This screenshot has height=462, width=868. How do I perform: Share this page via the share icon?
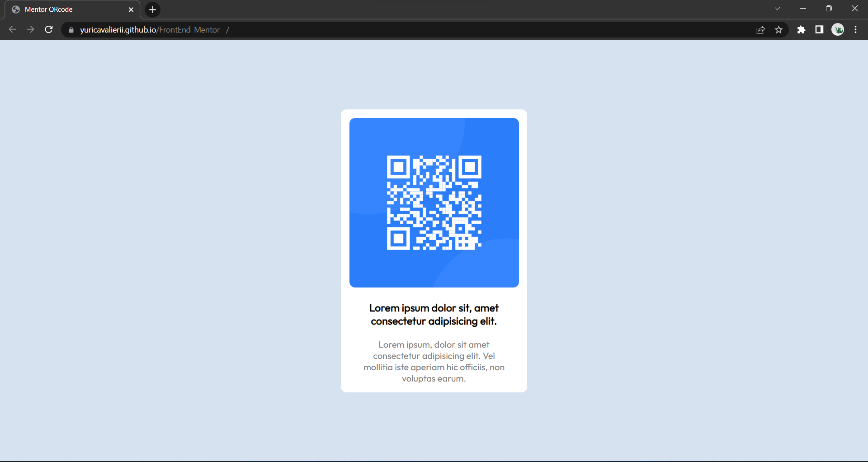[x=761, y=30]
